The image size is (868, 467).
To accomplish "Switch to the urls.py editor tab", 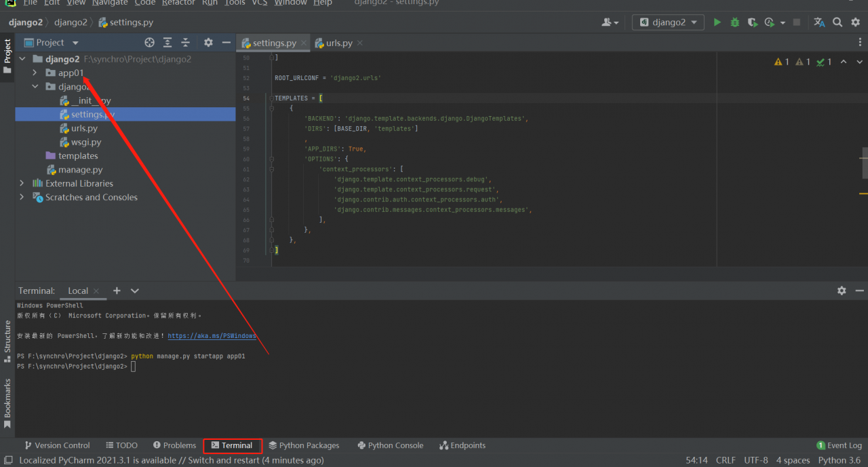I will [x=338, y=43].
